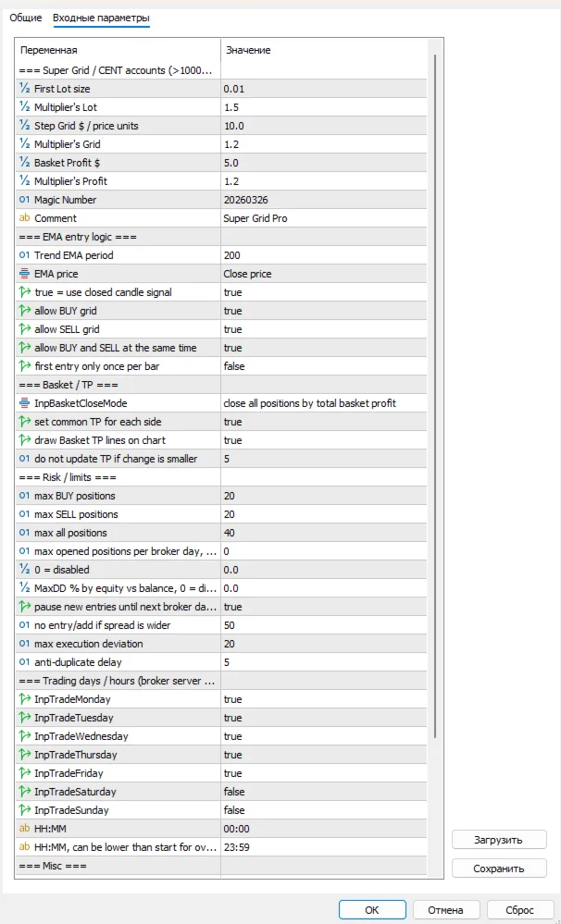Click the icon next to Multiplier's Profit
Image resolution: width=561 pixels, height=924 pixels.
point(24,181)
